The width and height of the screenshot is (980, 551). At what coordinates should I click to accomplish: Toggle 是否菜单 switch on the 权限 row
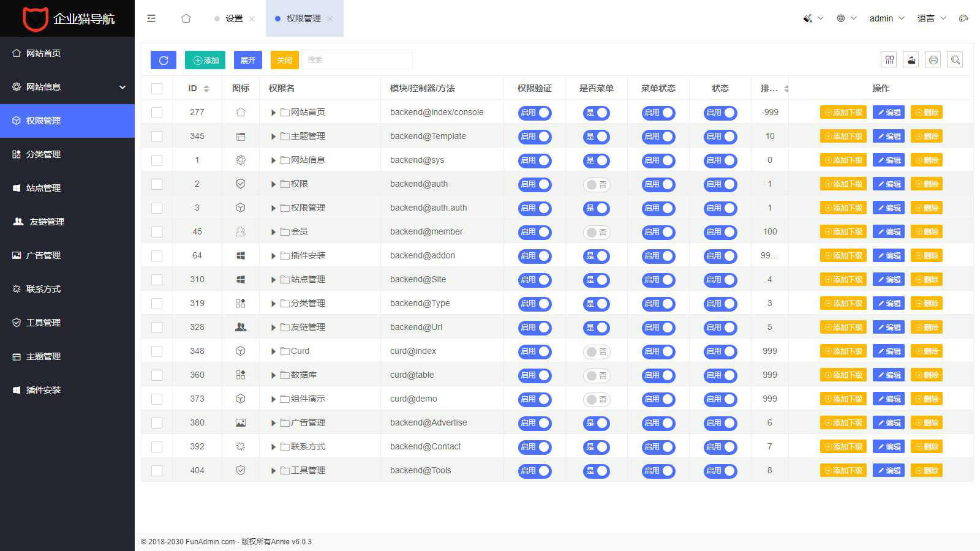click(597, 184)
